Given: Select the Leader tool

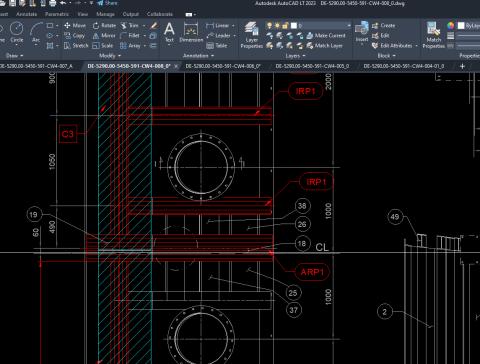Looking at the screenshot, I should 218,35.
